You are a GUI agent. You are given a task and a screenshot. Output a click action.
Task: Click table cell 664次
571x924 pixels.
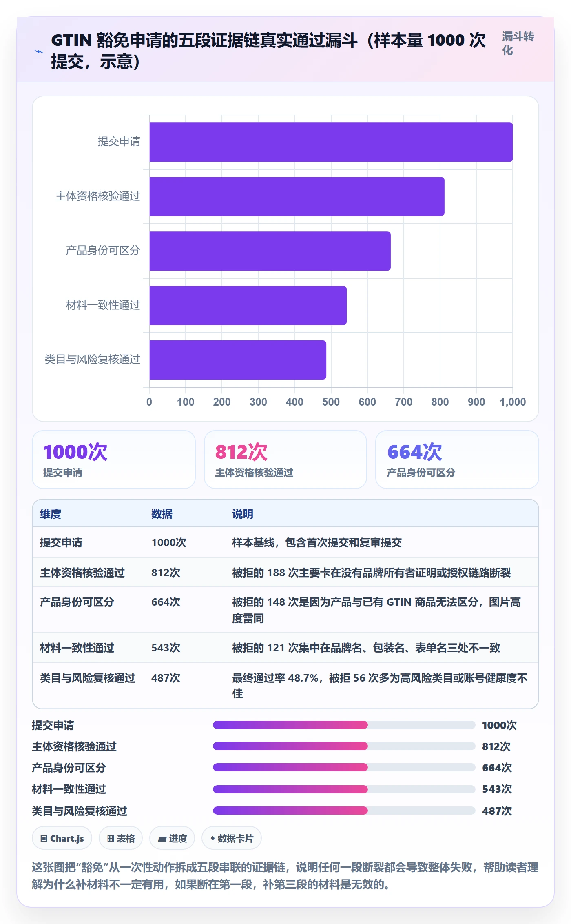(x=166, y=602)
